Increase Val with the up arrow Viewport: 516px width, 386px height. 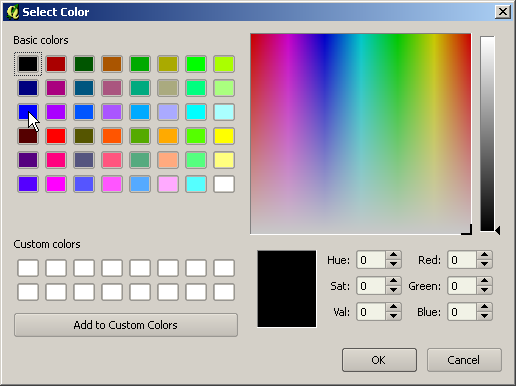pos(393,307)
